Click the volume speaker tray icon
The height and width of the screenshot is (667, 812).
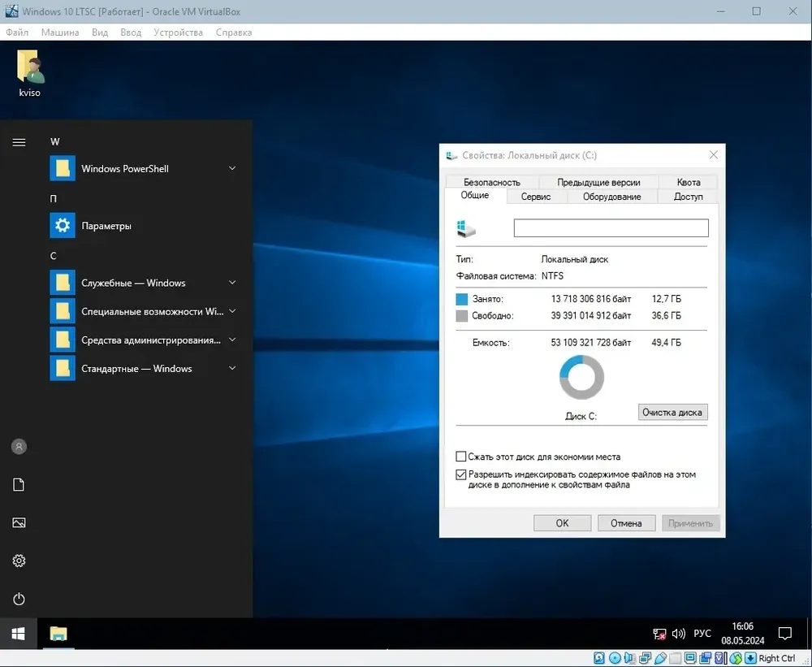(x=678, y=634)
